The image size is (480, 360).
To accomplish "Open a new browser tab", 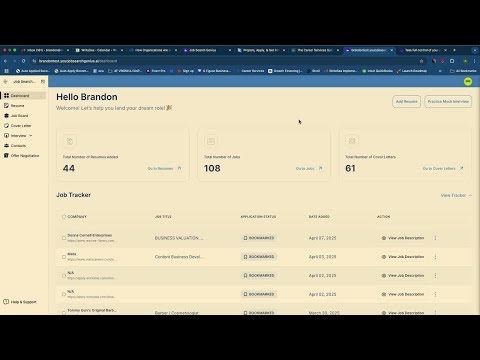I will tap(454, 50).
